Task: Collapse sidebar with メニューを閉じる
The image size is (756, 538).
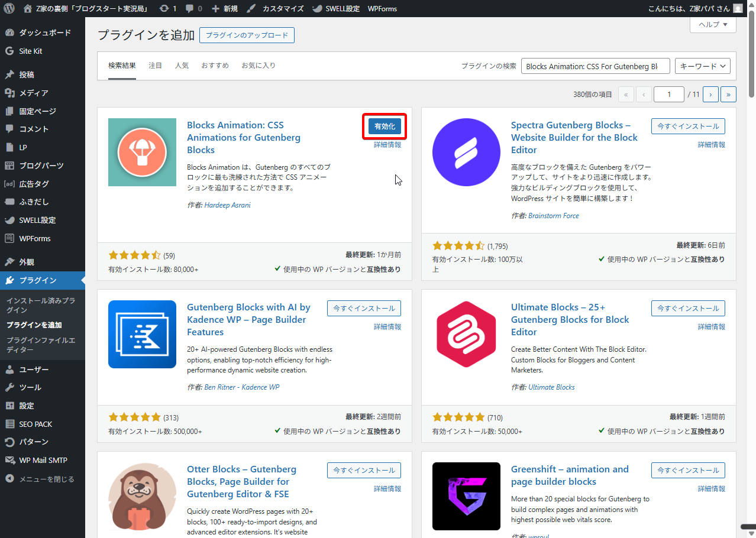Action: pos(46,479)
